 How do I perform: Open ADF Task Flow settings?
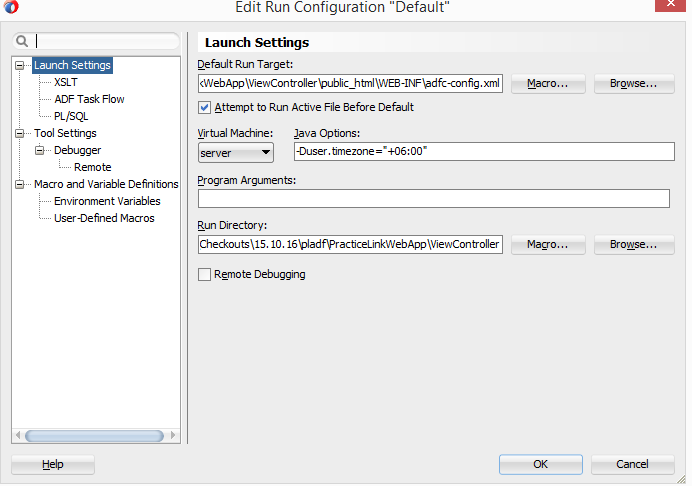89,99
